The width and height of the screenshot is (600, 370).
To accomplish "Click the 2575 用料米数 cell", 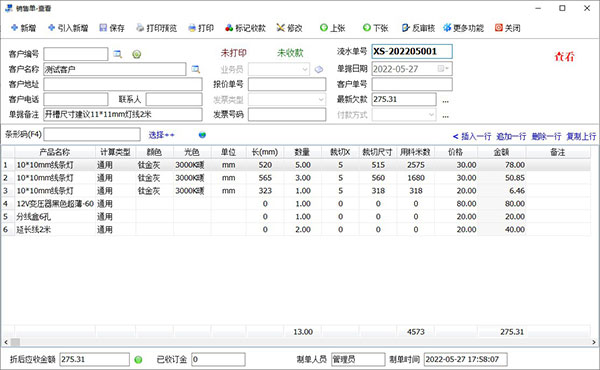I will [416, 165].
